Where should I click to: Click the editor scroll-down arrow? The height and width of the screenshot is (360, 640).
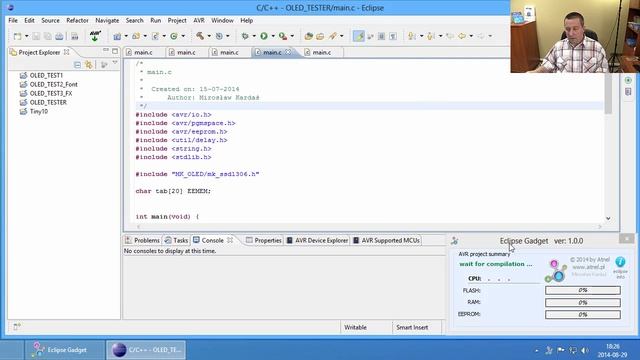608,218
